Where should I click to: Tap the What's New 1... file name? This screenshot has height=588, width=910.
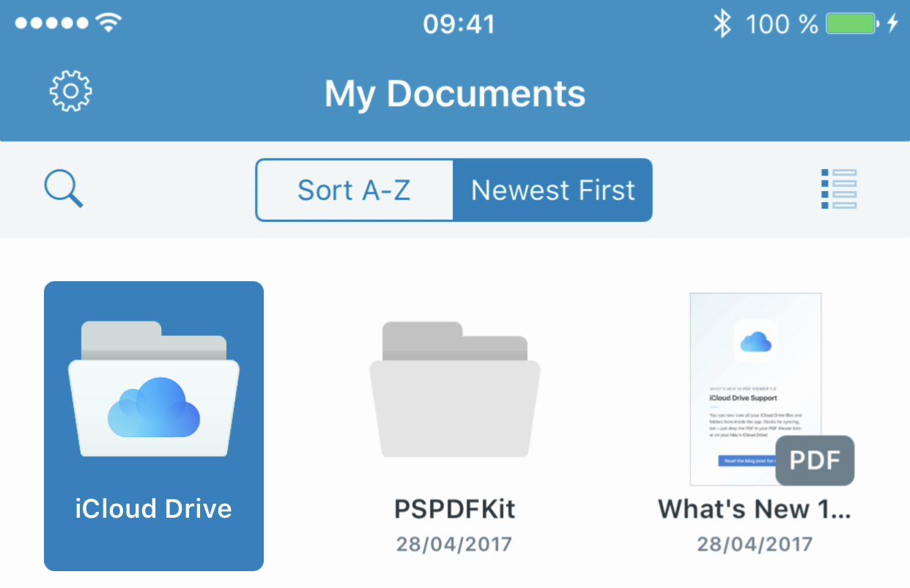(755, 509)
